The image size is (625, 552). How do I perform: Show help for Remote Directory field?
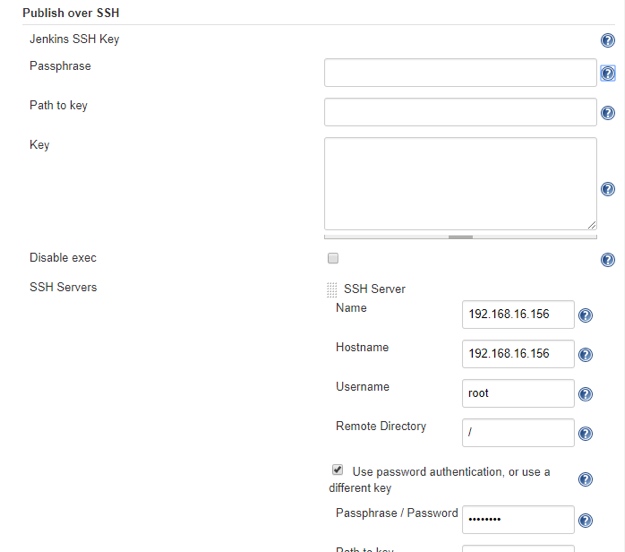coord(586,434)
